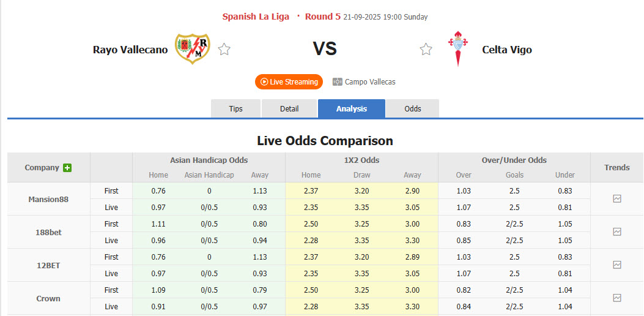Start Live Streaming for the match
This screenshot has width=644, height=316.
click(x=289, y=82)
